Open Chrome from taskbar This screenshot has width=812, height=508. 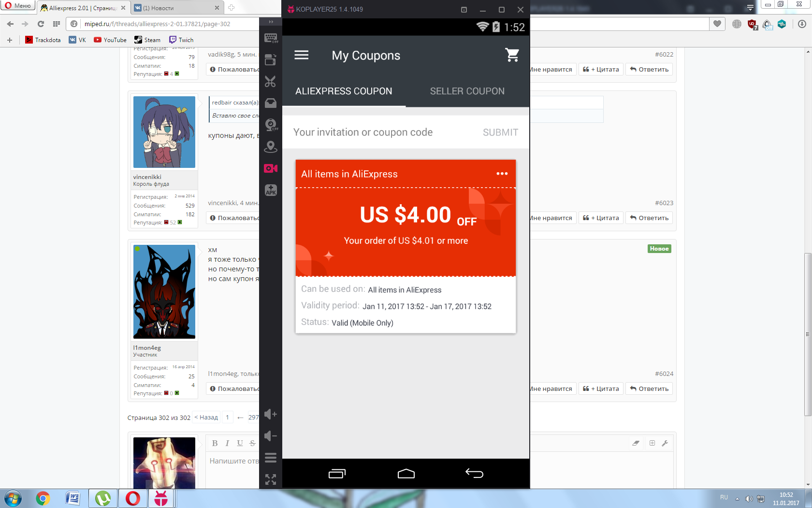(43, 498)
